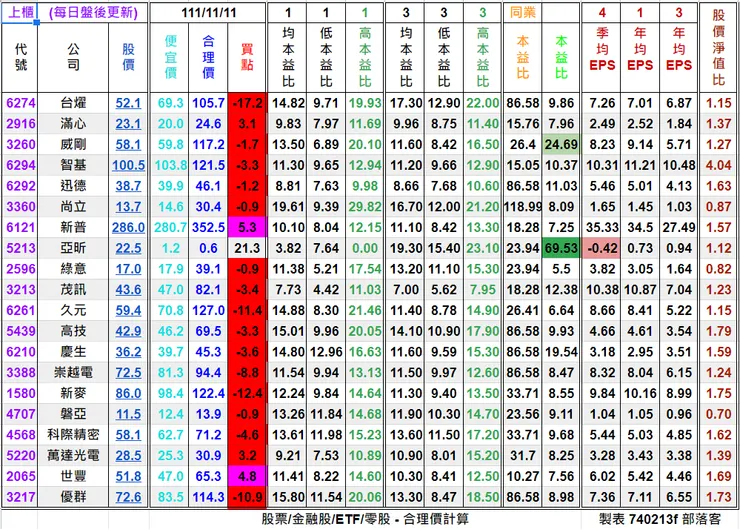This screenshot has height=530, width=740.
Task: Select stock code 5213
Action: [21, 248]
